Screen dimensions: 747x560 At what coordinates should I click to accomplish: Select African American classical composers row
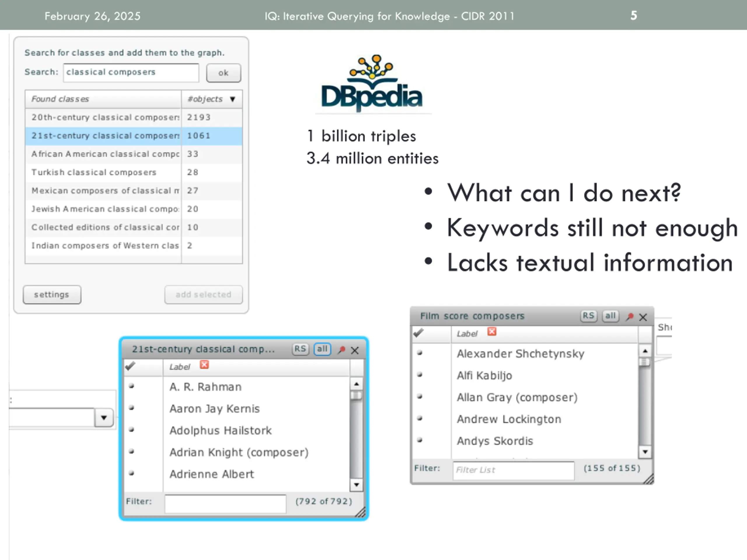point(134,154)
